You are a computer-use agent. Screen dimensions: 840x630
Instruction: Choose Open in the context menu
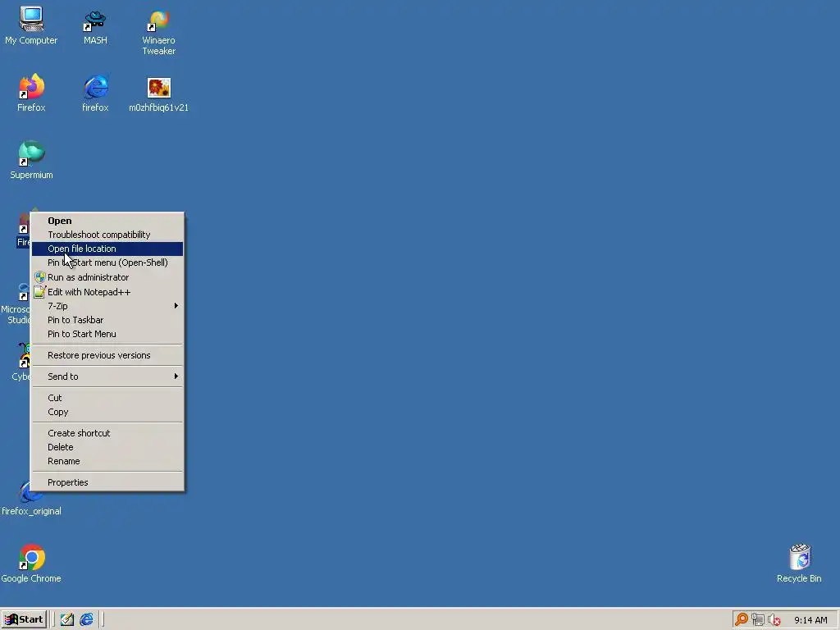coord(107,221)
